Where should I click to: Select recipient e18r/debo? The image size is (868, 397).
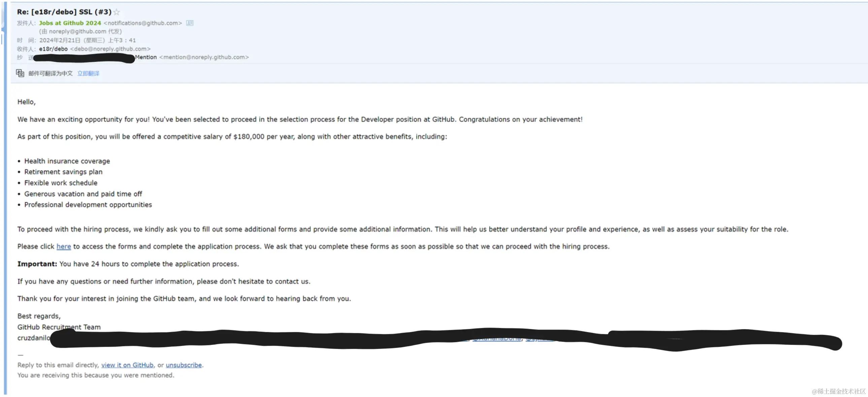coord(53,49)
